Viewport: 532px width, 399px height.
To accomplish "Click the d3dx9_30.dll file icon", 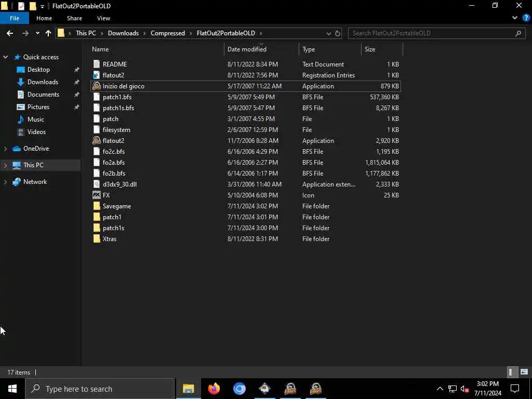I will tap(96, 184).
